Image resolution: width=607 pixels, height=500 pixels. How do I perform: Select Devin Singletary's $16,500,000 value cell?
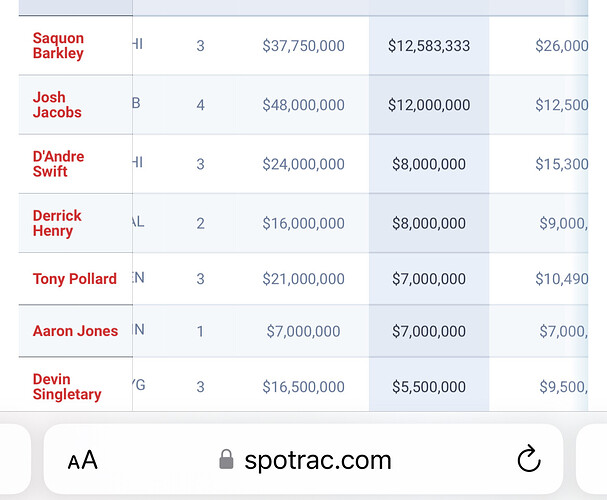(303, 387)
